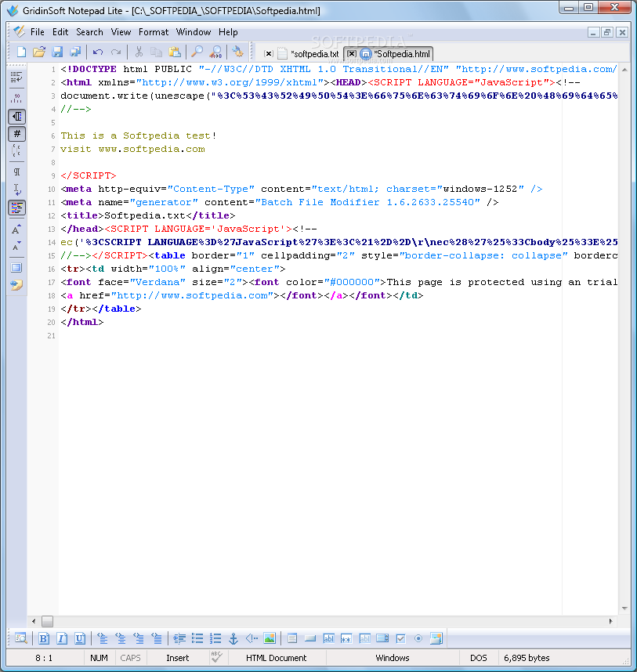Open Replace with the A→B magnifier icon
This screenshot has height=672, width=637.
(x=215, y=52)
